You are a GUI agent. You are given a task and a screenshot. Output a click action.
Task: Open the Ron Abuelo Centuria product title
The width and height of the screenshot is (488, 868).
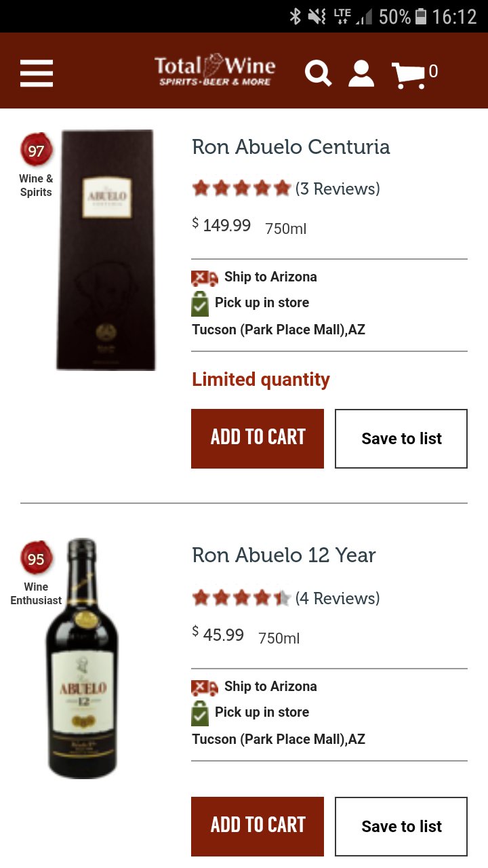[291, 146]
